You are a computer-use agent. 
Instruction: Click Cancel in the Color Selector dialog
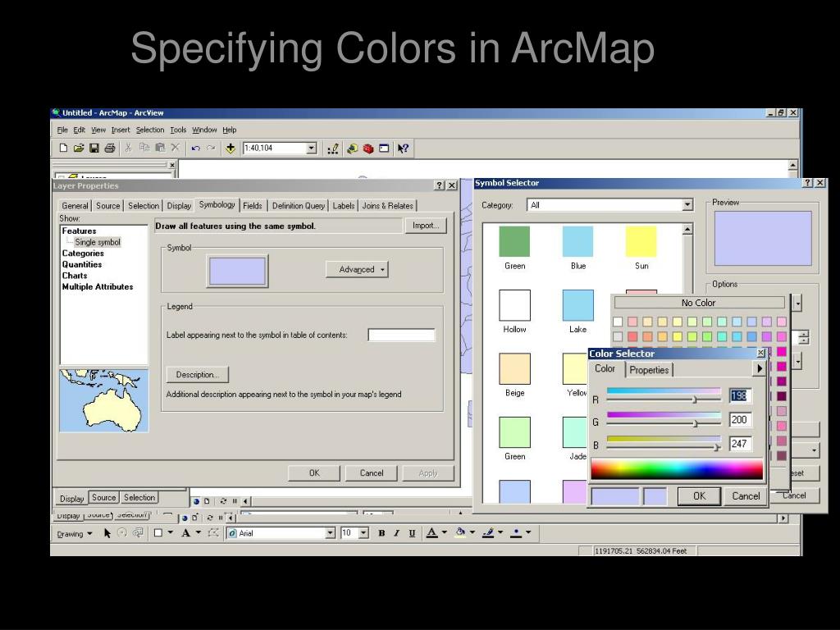(x=746, y=496)
